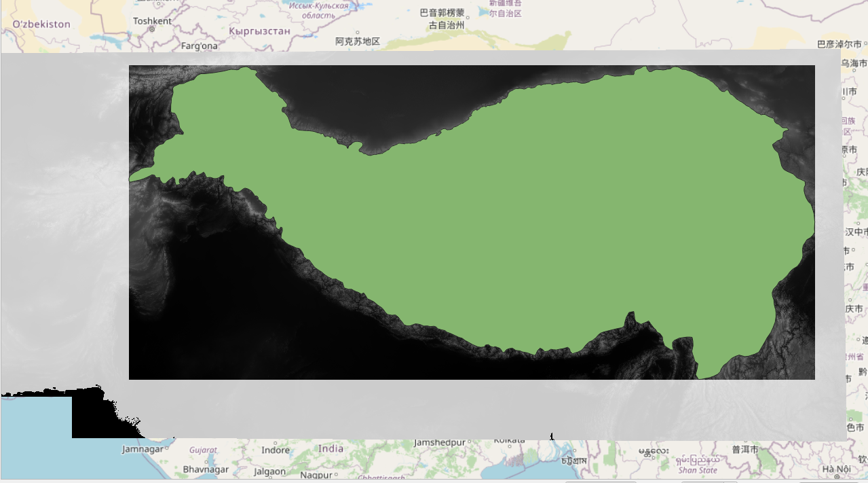The height and width of the screenshot is (483, 868).
Task: Click the Indore city label
Action: tap(276, 450)
